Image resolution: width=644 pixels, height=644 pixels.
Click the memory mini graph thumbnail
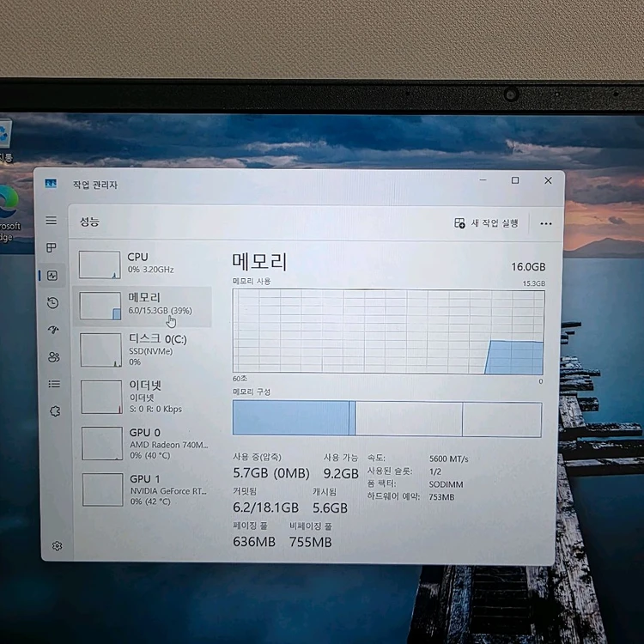click(100, 306)
